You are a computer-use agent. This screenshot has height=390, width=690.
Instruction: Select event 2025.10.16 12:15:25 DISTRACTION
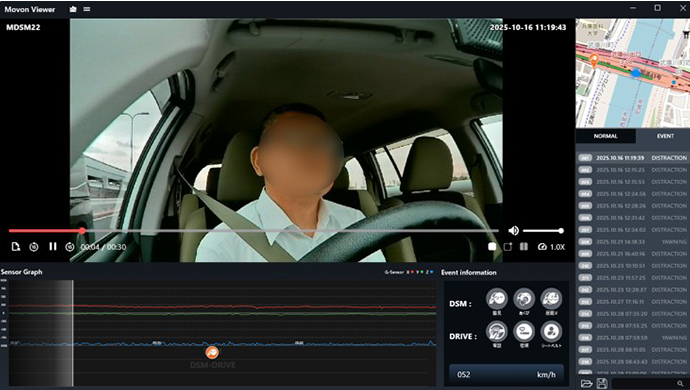(633, 169)
